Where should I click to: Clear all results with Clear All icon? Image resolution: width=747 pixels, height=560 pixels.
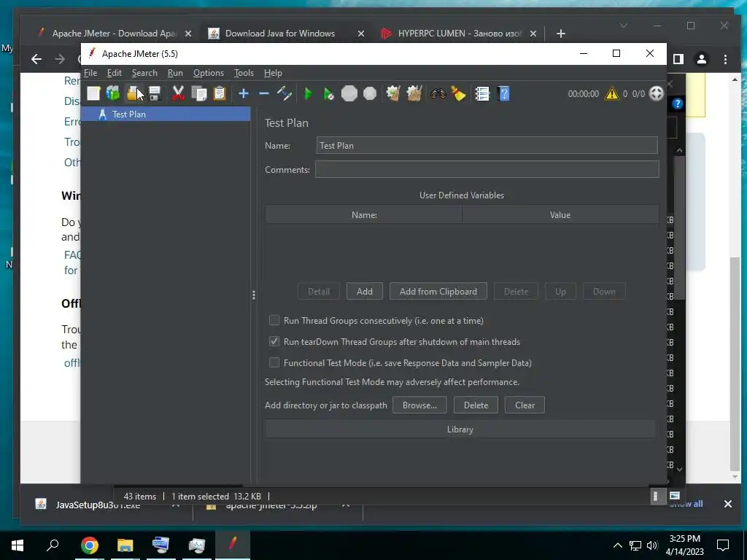(414, 93)
